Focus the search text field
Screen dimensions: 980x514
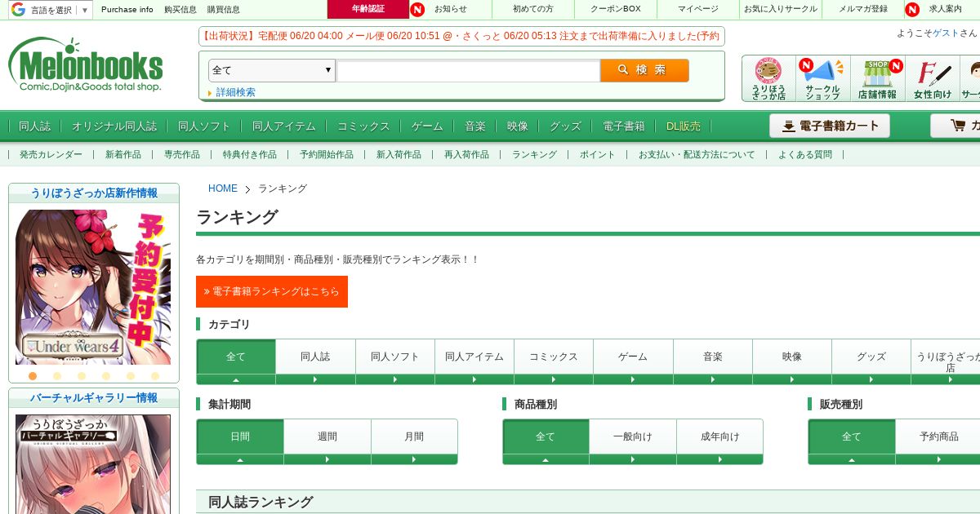468,71
